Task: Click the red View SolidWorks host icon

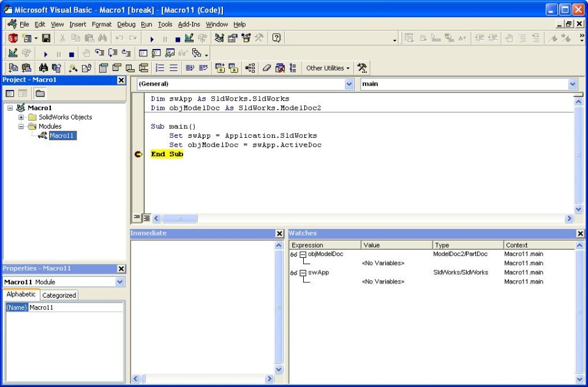Action: 13,38
